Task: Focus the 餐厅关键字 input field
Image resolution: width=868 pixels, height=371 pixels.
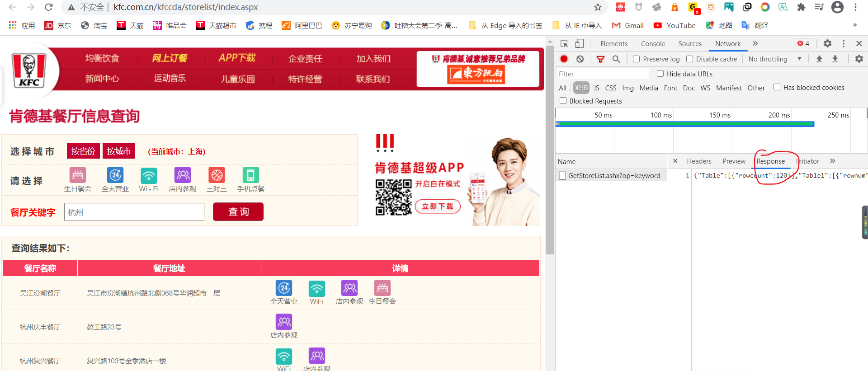Action: (x=134, y=212)
